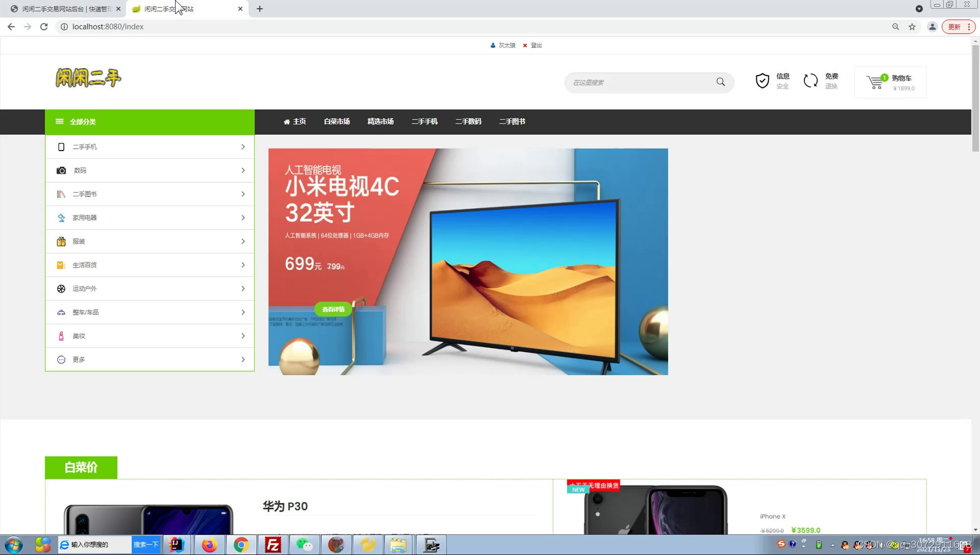Click the 登出 logout link
The width and height of the screenshot is (980, 555).
(536, 45)
